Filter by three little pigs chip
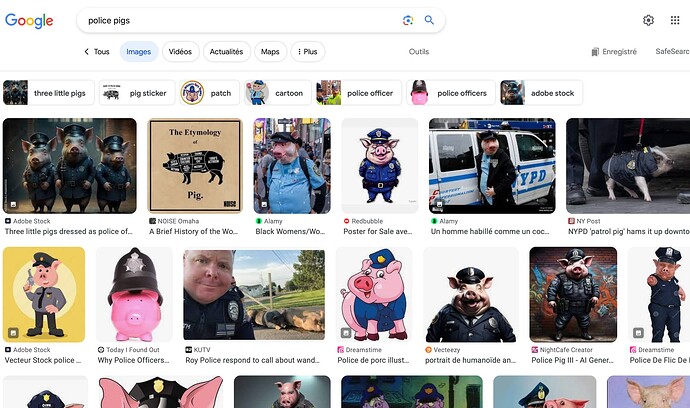This screenshot has width=690, height=408. (48, 93)
